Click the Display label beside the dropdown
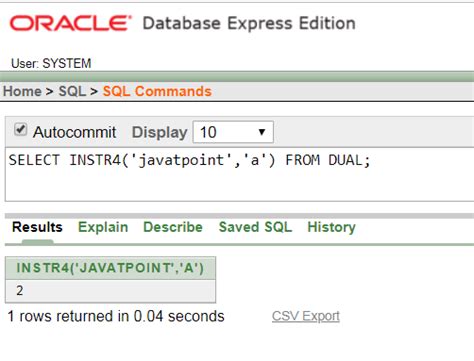Viewport: 474px width, 361px height. (x=160, y=132)
